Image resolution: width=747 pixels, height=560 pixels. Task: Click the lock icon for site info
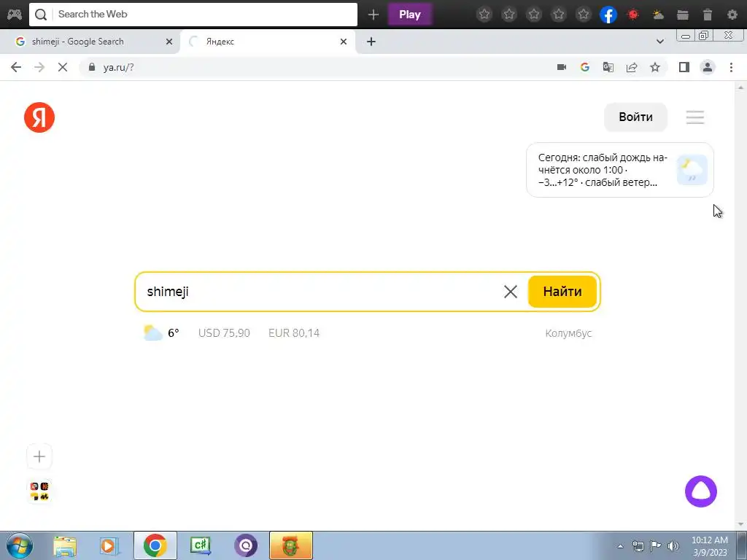click(92, 67)
